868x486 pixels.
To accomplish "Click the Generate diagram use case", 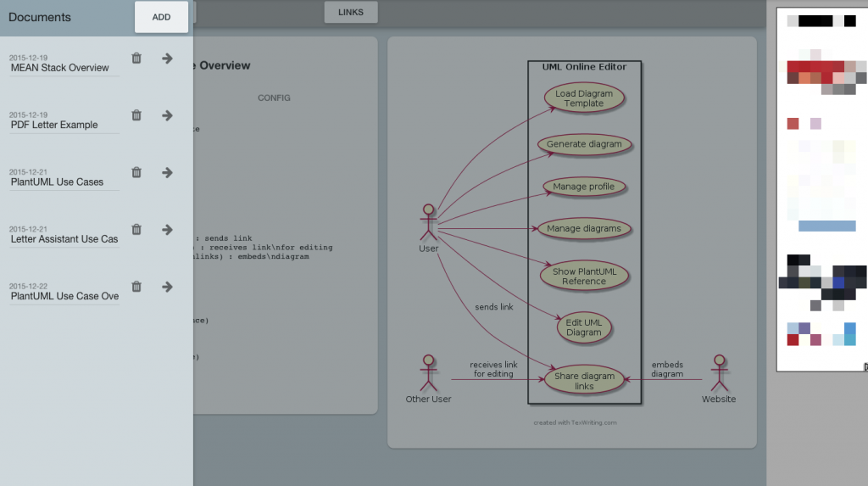I will pyautogui.click(x=584, y=144).
